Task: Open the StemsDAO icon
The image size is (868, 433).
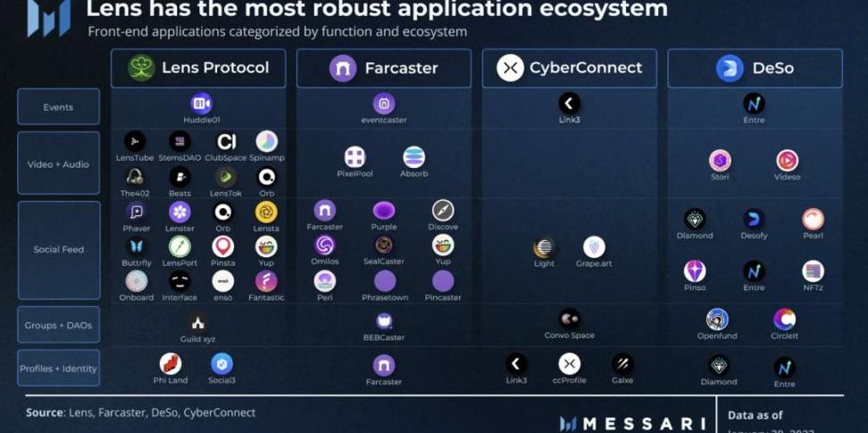Action: click(179, 141)
